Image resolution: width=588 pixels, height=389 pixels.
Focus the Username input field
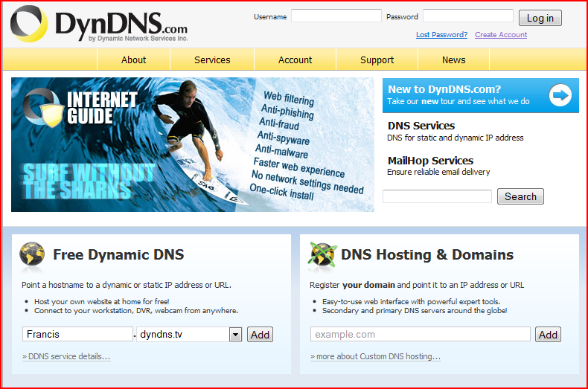(336, 16)
